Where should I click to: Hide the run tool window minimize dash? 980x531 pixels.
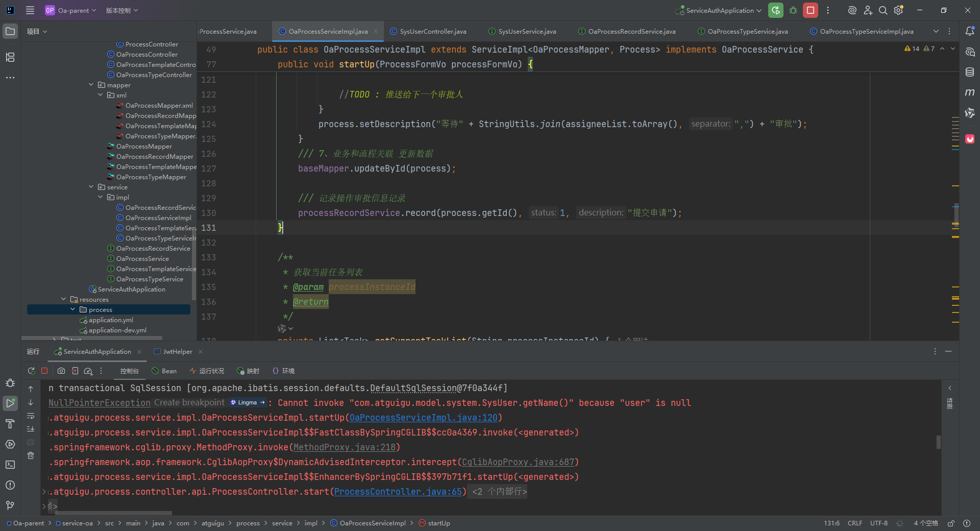(x=948, y=352)
